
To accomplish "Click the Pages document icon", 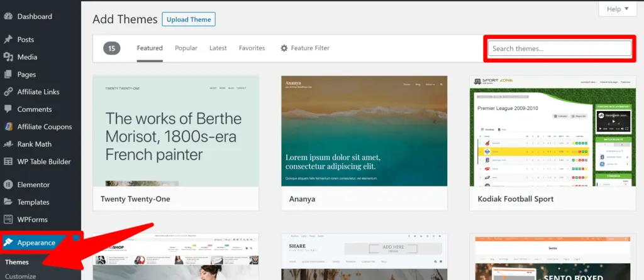I will [x=8, y=75].
